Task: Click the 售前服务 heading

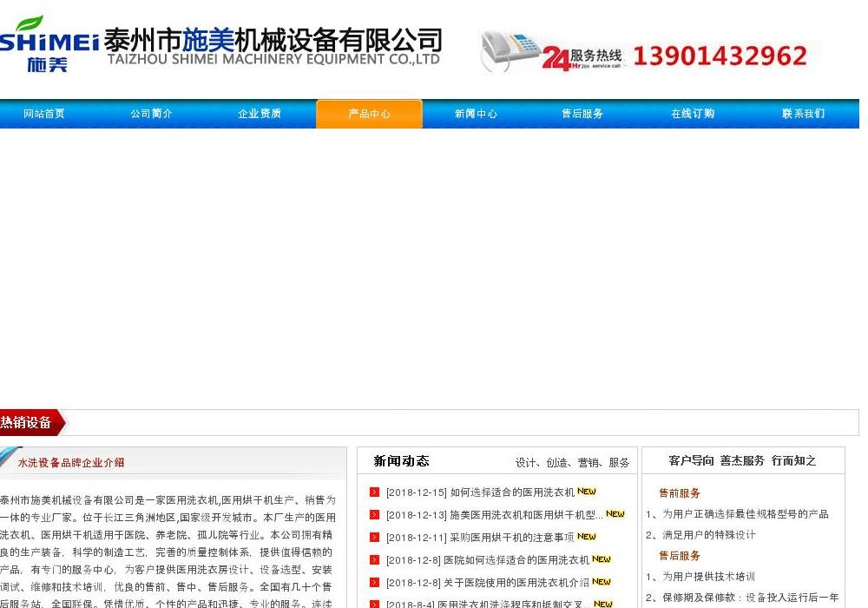Action: [x=680, y=493]
